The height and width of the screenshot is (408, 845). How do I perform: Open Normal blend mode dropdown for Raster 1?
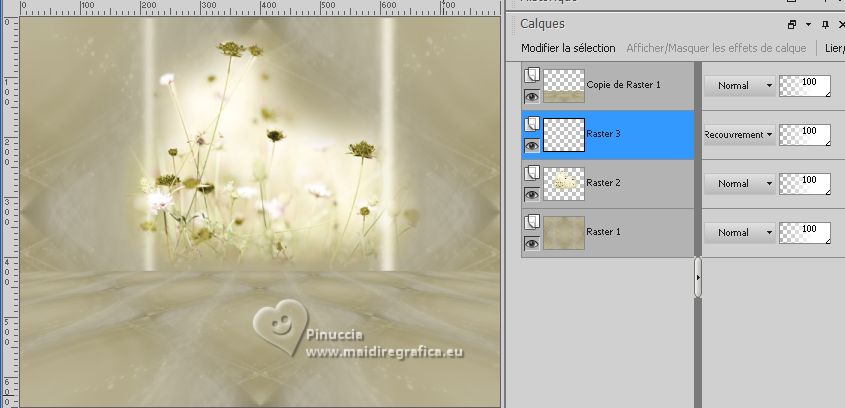click(739, 233)
